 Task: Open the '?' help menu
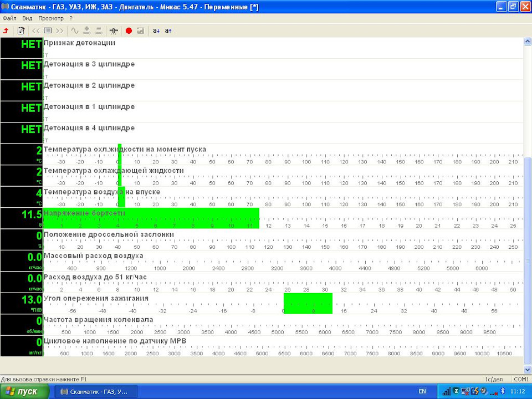point(71,18)
